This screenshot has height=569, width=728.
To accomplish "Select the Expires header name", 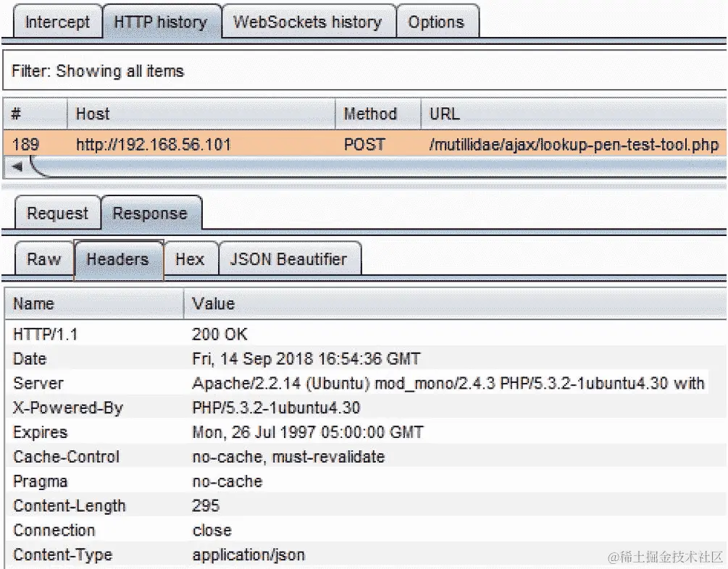I will point(41,433).
